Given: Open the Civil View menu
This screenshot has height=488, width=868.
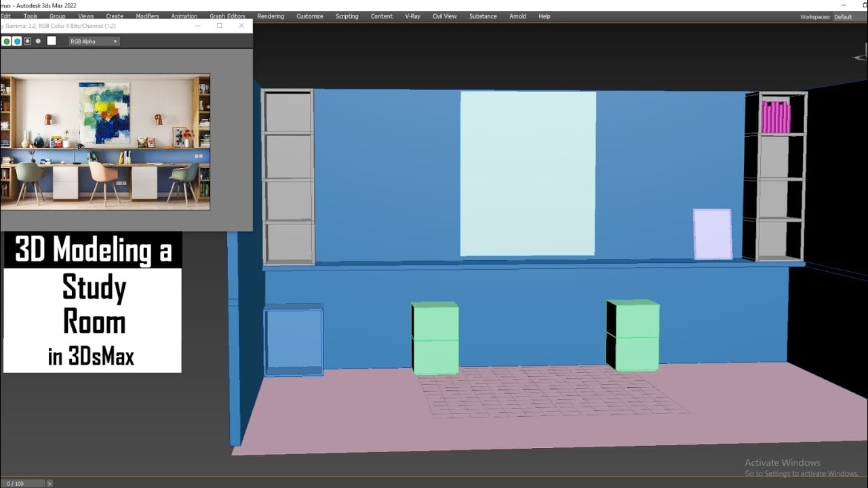Looking at the screenshot, I should [x=445, y=16].
